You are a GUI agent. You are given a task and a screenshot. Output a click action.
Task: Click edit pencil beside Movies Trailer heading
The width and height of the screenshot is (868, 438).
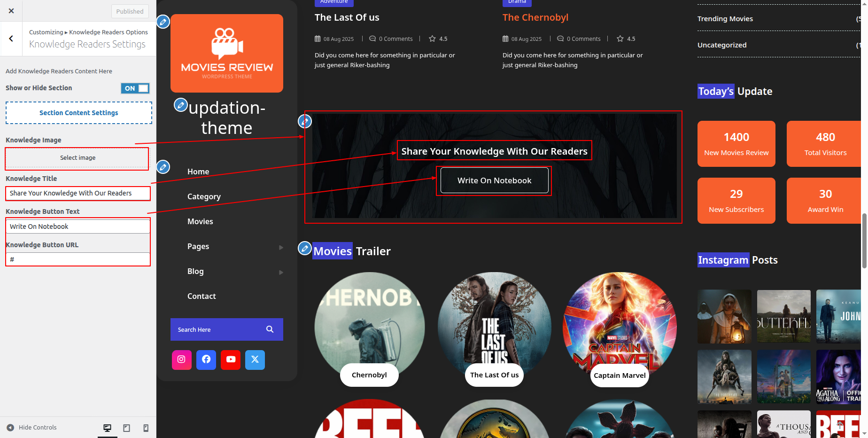tap(305, 248)
